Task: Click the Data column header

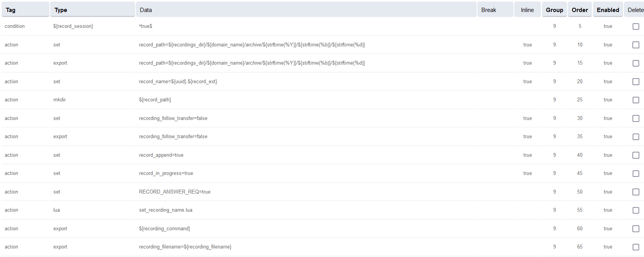Action: 146,10
